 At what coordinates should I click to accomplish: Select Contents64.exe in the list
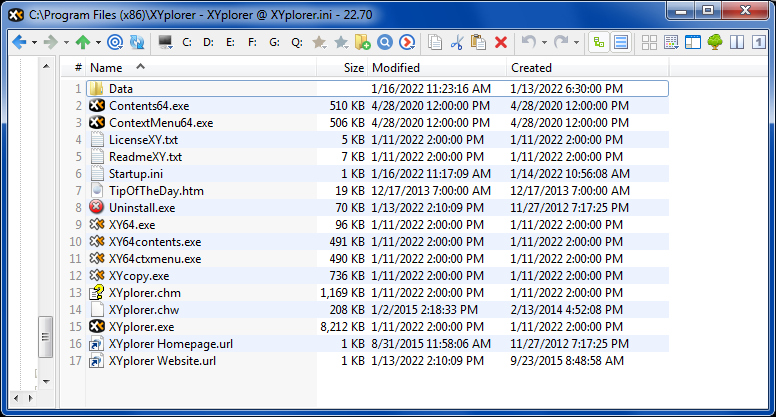pyautogui.click(x=149, y=106)
